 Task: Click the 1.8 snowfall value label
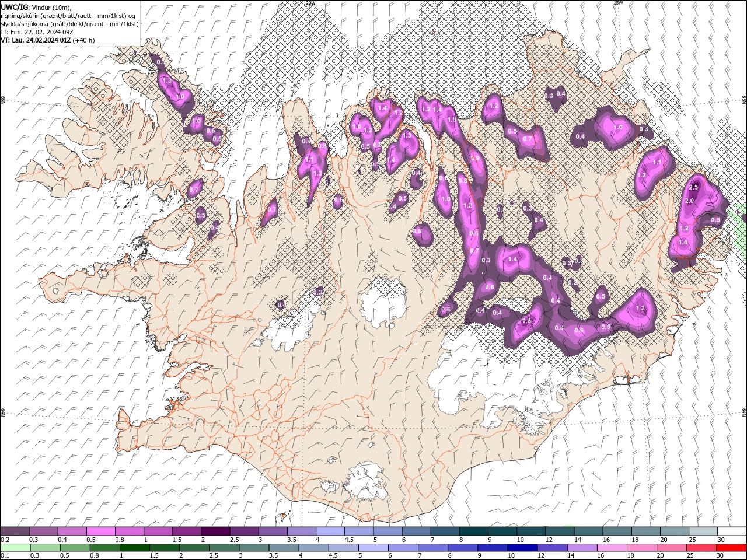tap(526, 321)
